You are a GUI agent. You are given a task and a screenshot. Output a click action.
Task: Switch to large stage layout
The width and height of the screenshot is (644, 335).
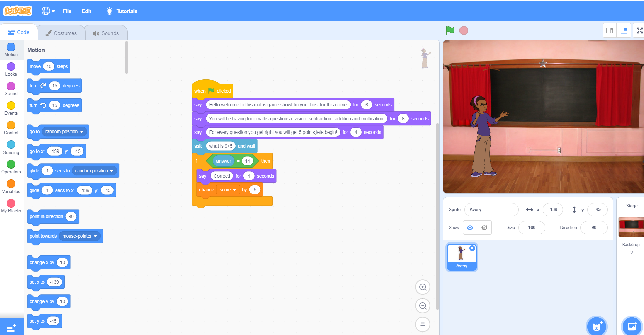[x=624, y=31]
